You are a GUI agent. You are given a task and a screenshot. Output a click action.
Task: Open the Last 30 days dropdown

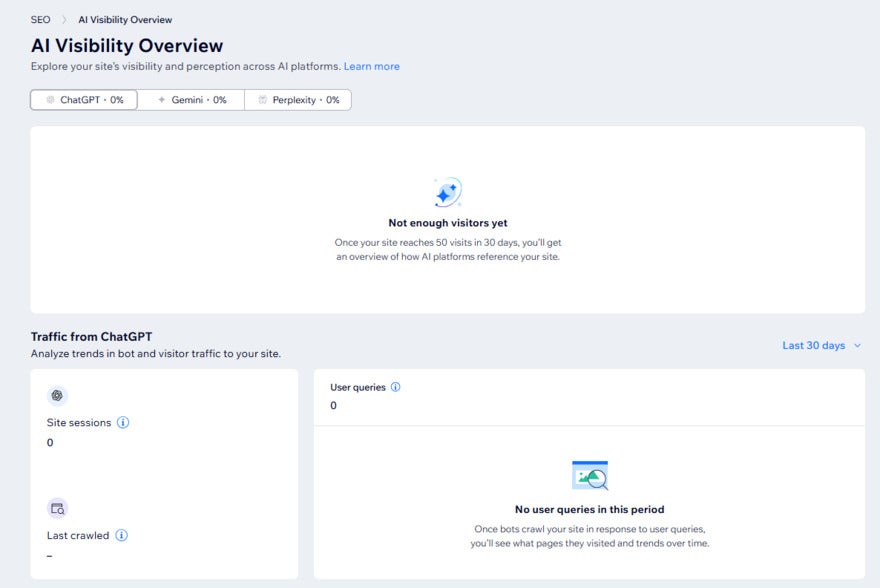pyautogui.click(x=813, y=346)
